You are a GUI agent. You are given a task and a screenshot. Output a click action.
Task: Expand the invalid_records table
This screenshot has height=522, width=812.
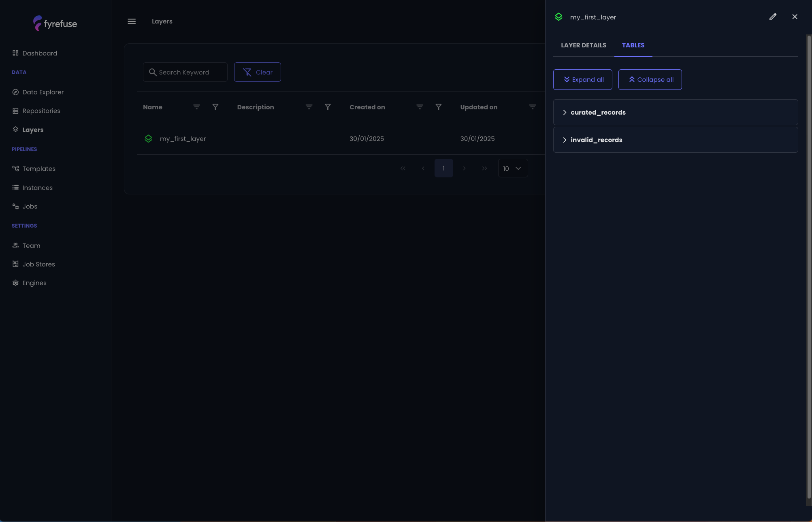click(676, 140)
